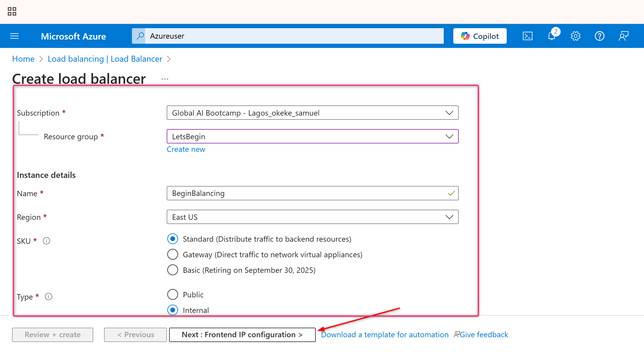This screenshot has width=644, height=354.
Task: Click the Subscription label
Action: click(x=38, y=113)
